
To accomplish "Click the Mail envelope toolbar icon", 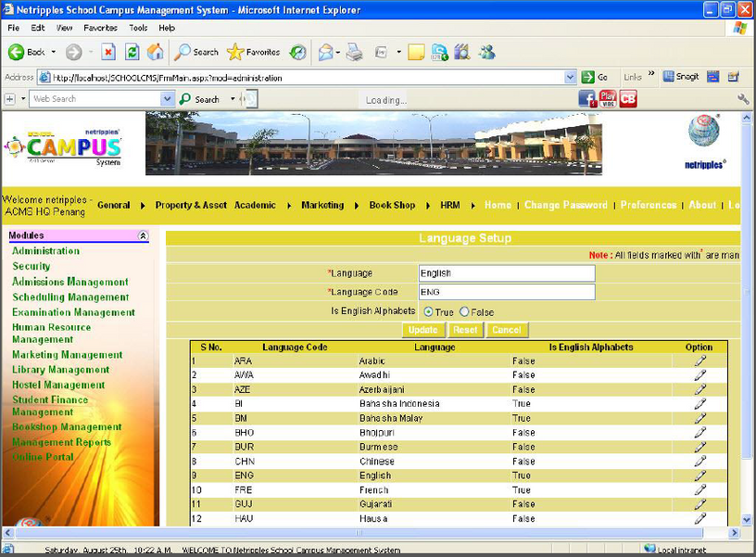I will pyautogui.click(x=326, y=52).
